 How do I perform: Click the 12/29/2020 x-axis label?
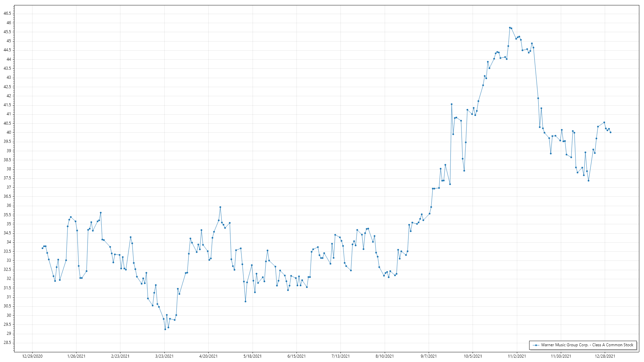[x=32, y=356]
